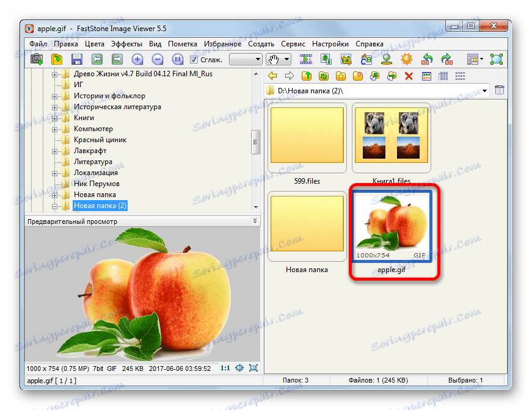532x410 pixels.
Task: Open adjust lighting sun icon
Action: point(406,59)
